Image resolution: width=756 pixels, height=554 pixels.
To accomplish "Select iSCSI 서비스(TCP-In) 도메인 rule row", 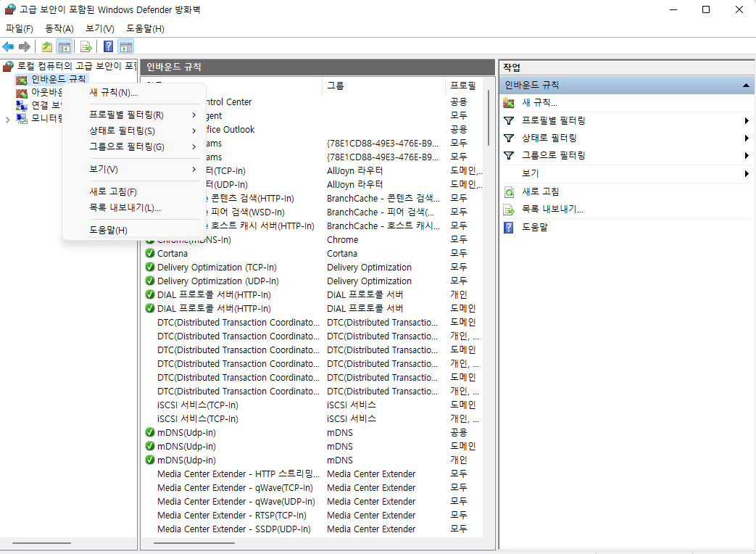I will (313, 405).
